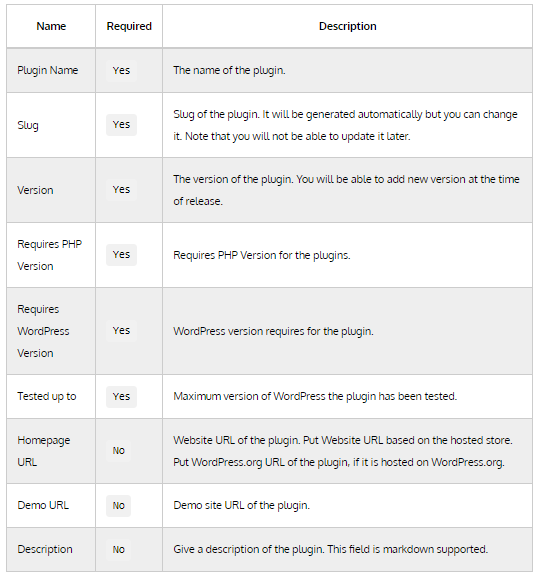The height and width of the screenshot is (580, 541).
Task: Click the Slug description text
Action: point(345,125)
